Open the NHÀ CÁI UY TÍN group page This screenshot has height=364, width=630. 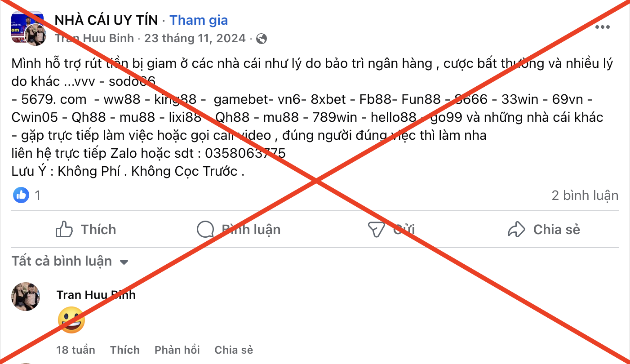[x=106, y=20]
